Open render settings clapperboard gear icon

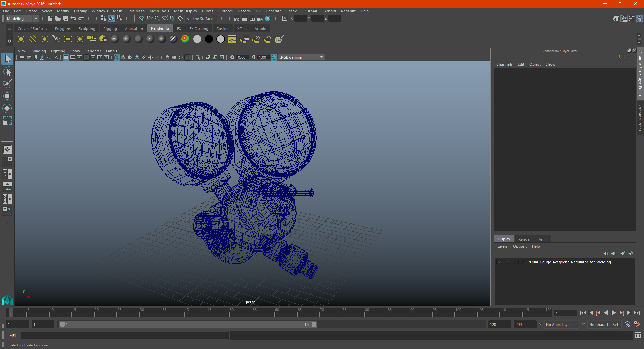[260, 18]
